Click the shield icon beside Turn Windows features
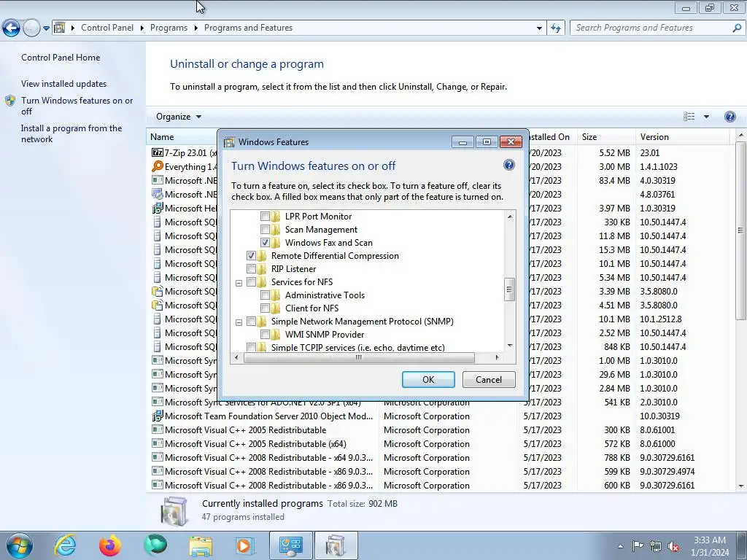The image size is (747, 560). pyautogui.click(x=10, y=101)
